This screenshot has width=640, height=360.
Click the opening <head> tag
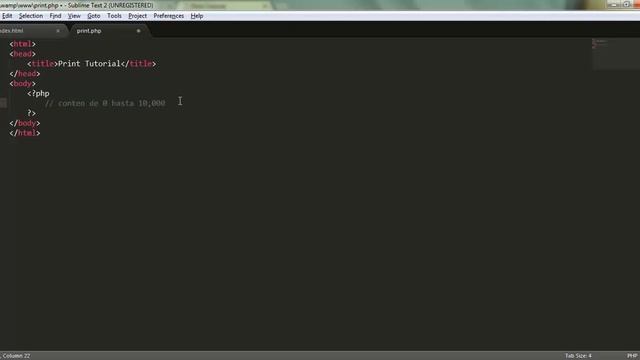(22, 54)
